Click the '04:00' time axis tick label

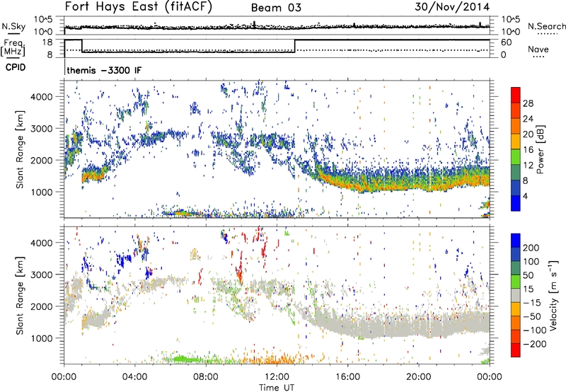click(x=134, y=377)
